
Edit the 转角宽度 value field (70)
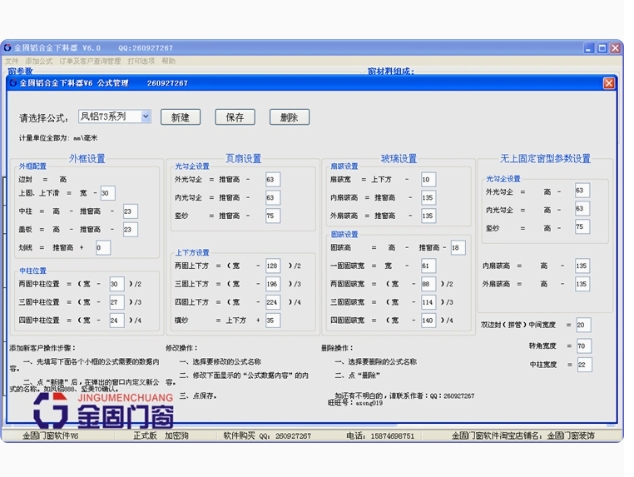[x=584, y=346]
